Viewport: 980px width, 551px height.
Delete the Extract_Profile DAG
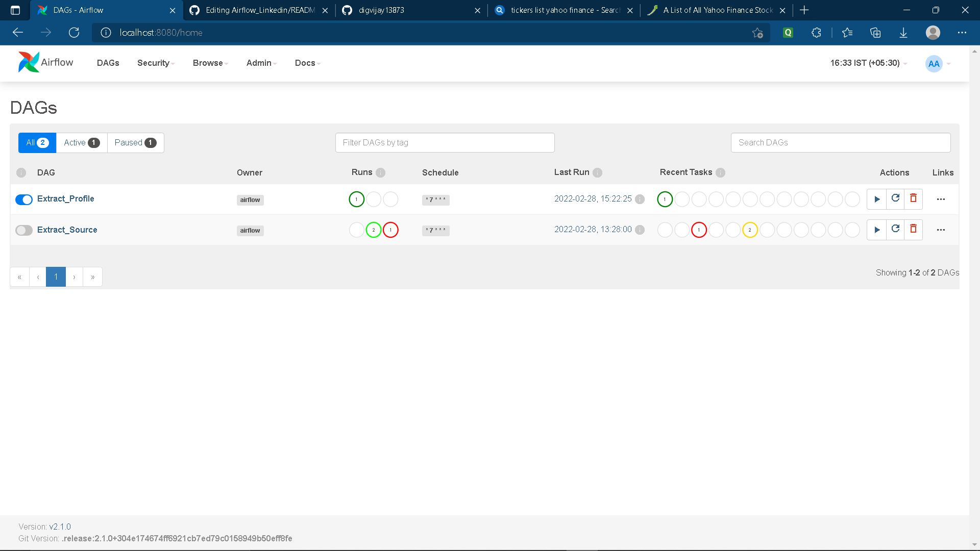(x=913, y=199)
